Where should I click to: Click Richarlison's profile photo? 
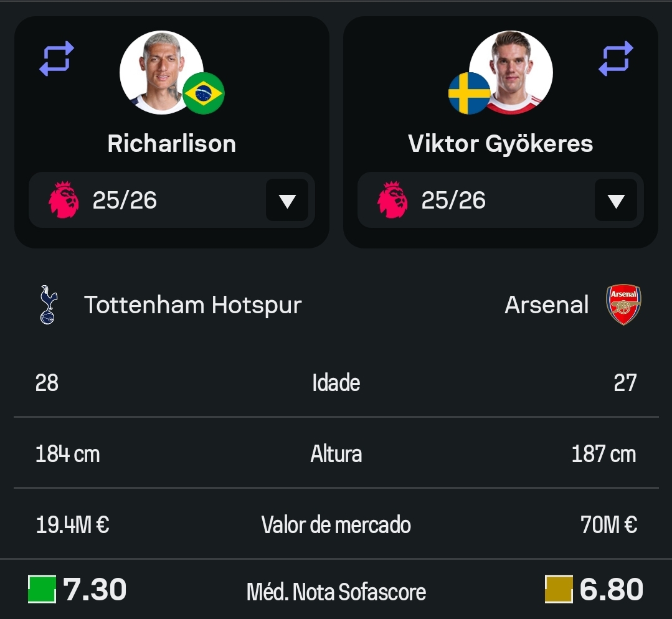tap(161, 72)
